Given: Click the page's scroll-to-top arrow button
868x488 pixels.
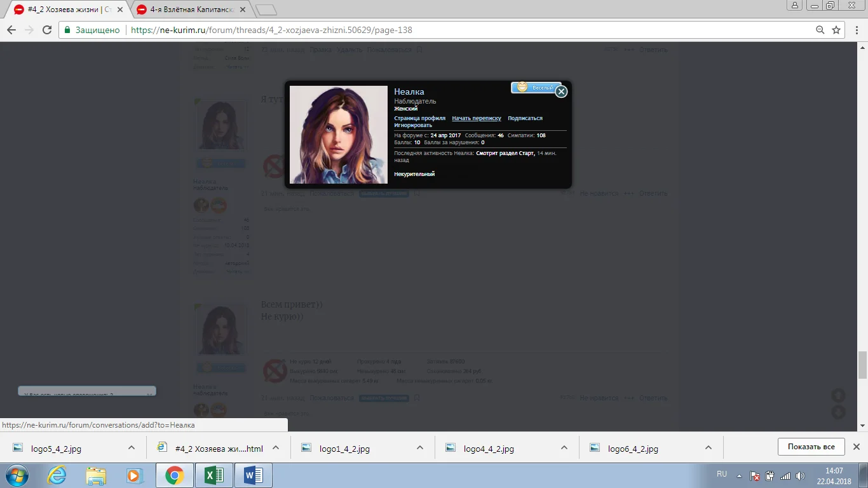Looking at the screenshot, I should click(x=838, y=395).
